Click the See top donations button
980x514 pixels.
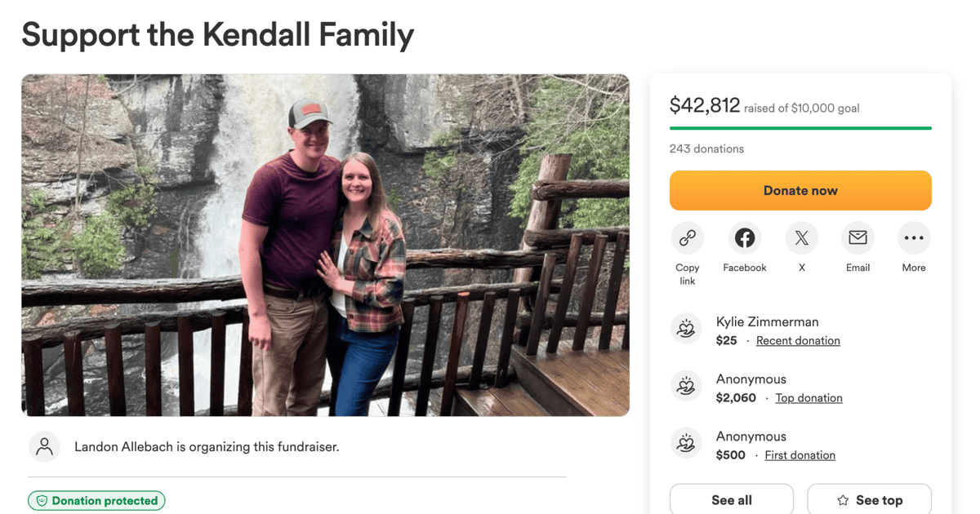[x=870, y=500]
